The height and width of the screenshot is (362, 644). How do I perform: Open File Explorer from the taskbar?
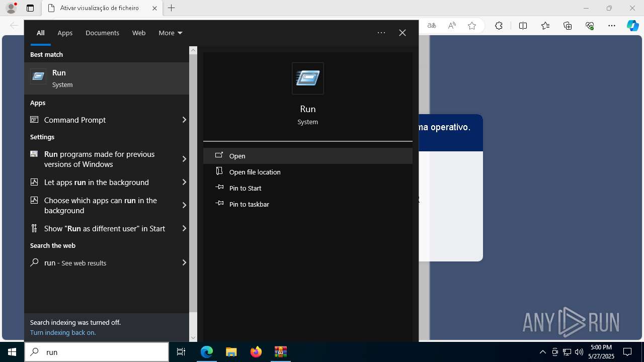pos(231,352)
